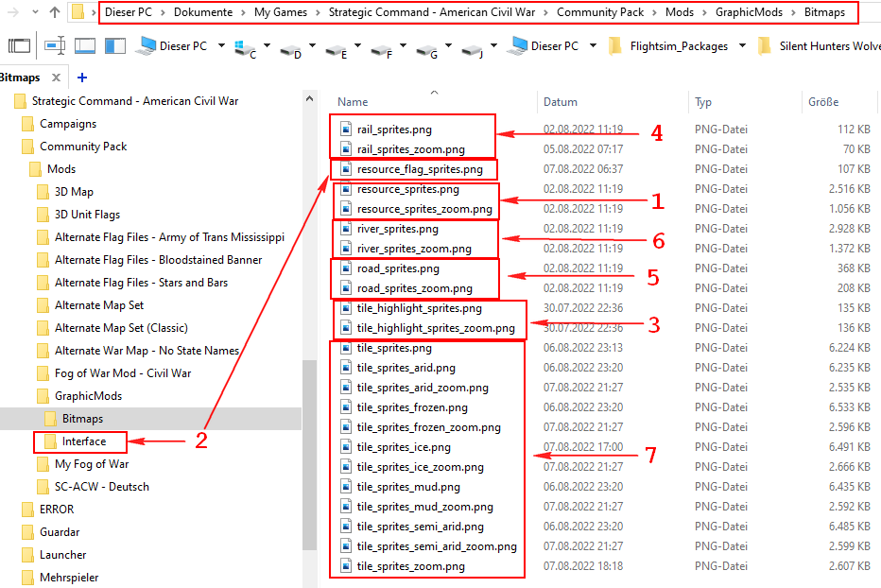Select SC-ACW - Deutsch folder

point(102,487)
